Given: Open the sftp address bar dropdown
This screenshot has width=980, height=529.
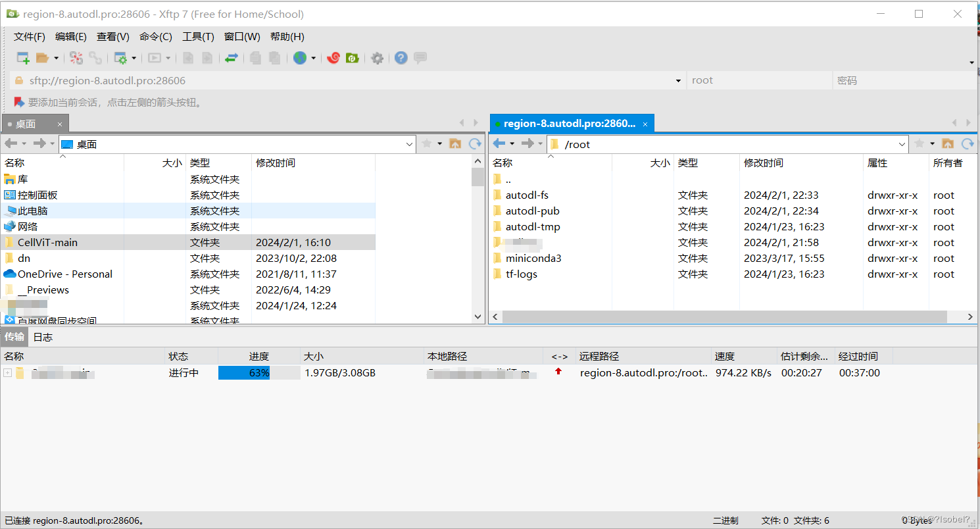Looking at the screenshot, I should pyautogui.click(x=677, y=80).
